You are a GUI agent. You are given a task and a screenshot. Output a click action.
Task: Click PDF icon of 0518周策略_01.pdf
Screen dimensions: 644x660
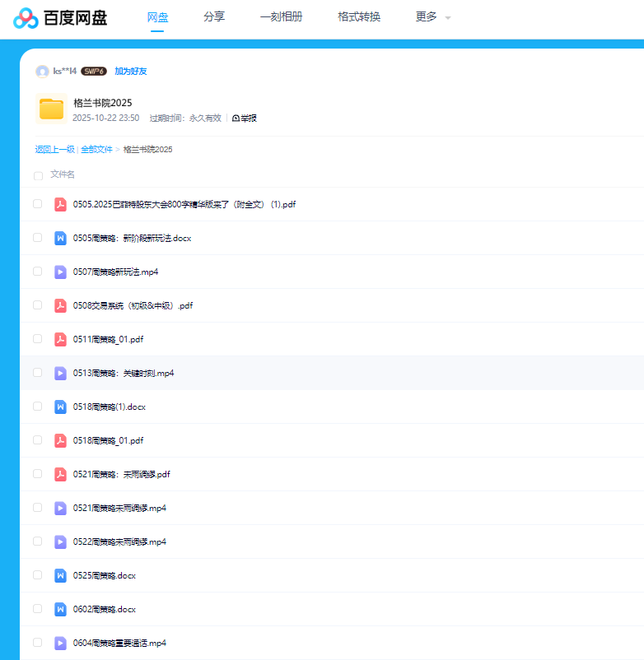[x=60, y=440]
